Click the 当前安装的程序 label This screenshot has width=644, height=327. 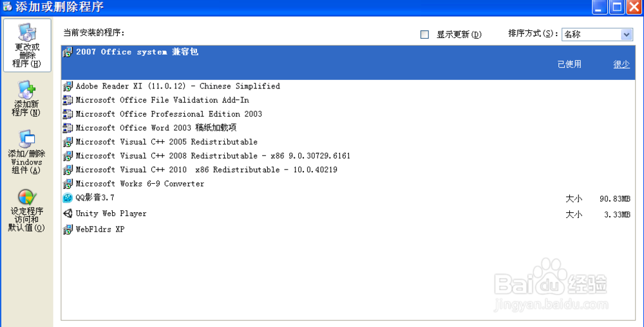[93, 33]
